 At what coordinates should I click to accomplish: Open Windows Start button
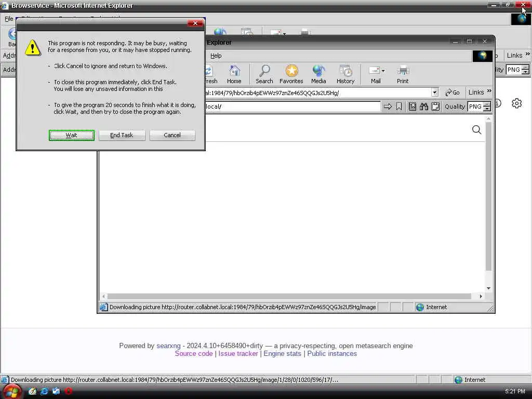(x=12, y=392)
